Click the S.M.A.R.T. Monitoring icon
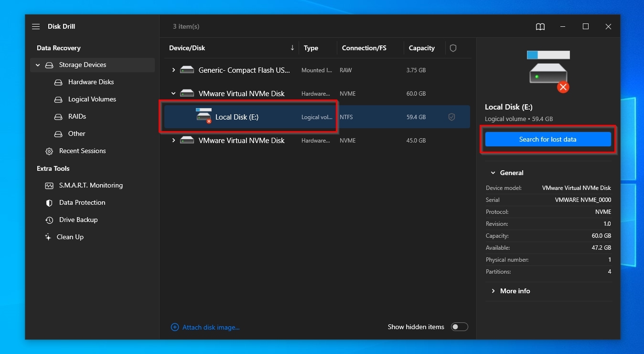Viewport: 644px width, 354px height. [49, 186]
